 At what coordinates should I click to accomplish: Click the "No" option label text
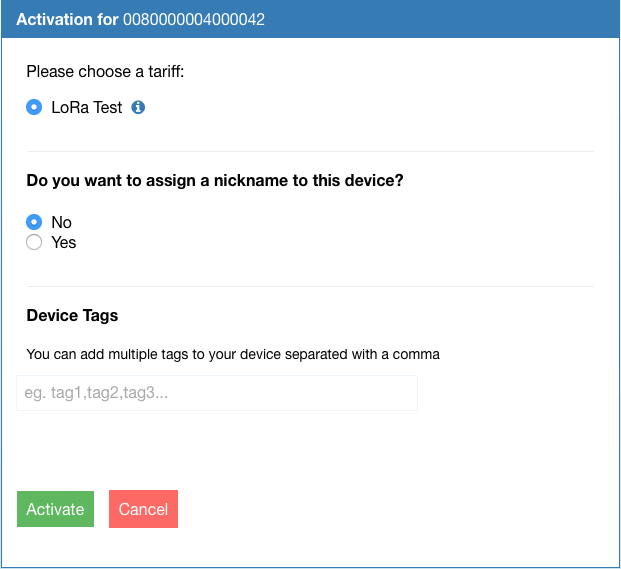tap(62, 222)
